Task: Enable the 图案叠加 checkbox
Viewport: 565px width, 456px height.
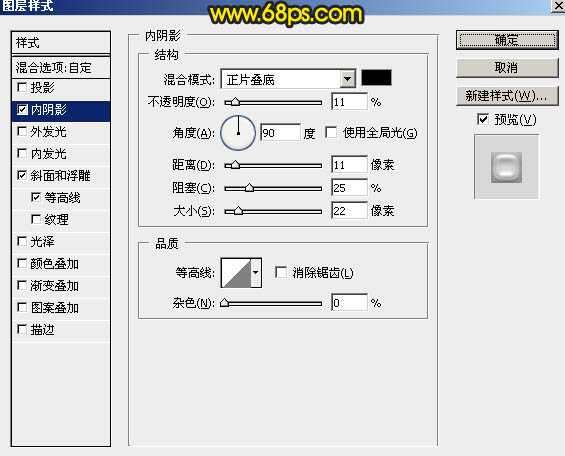Action: 22,308
